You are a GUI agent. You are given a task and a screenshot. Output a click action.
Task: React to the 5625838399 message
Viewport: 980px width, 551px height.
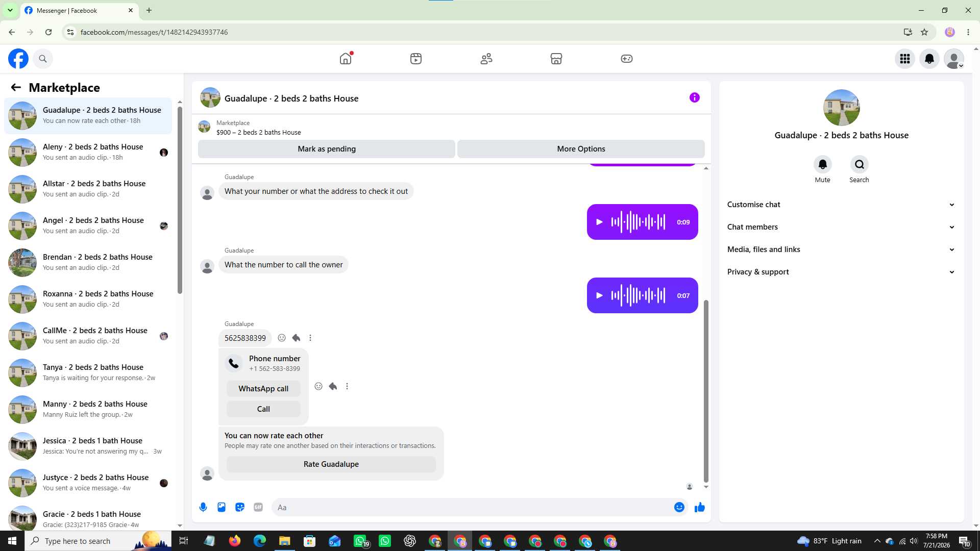pos(282,338)
